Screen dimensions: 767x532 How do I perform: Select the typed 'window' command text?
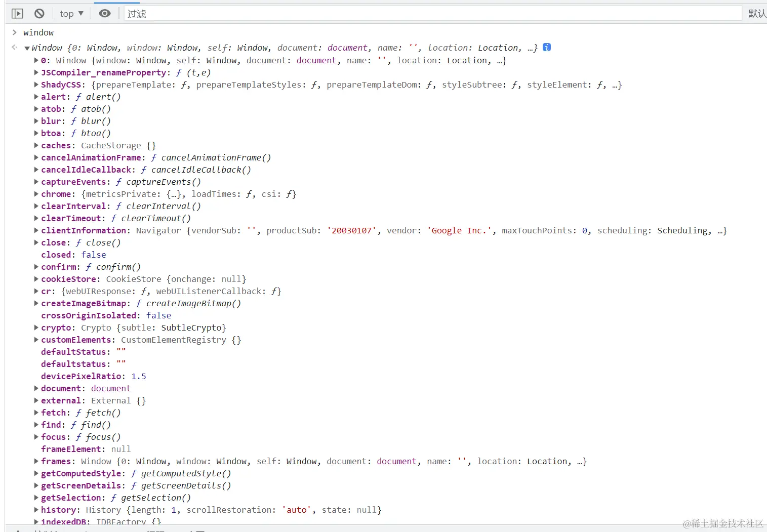point(38,32)
